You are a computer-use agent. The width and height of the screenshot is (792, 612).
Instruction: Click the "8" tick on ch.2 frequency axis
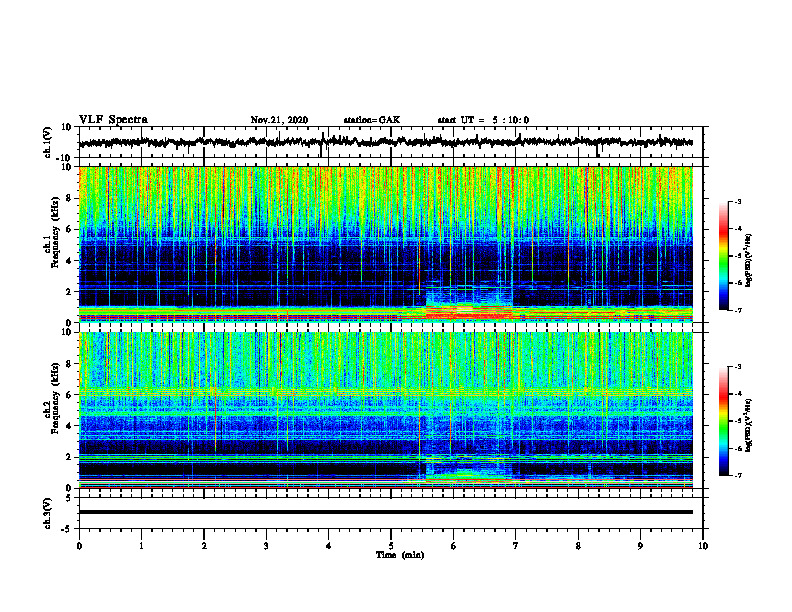click(69, 364)
